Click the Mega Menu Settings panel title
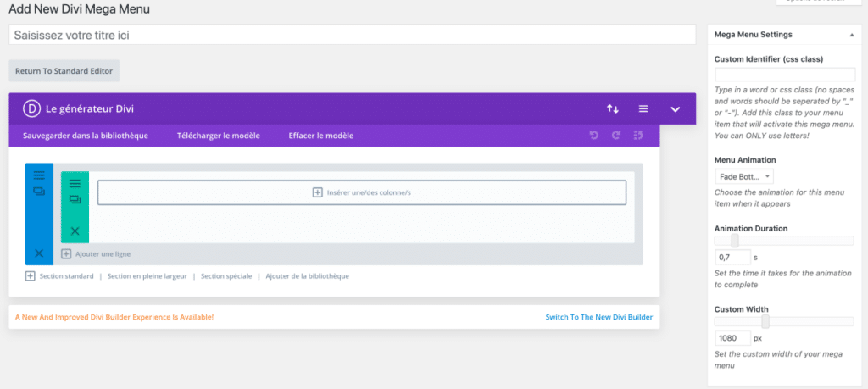Image resolution: width=868 pixels, height=389 pixels. click(x=753, y=34)
